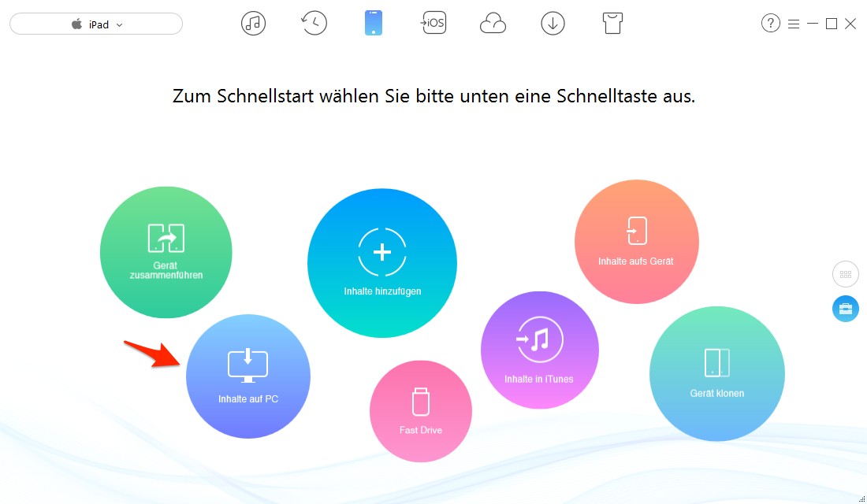Open help via question mark icon

pos(770,23)
